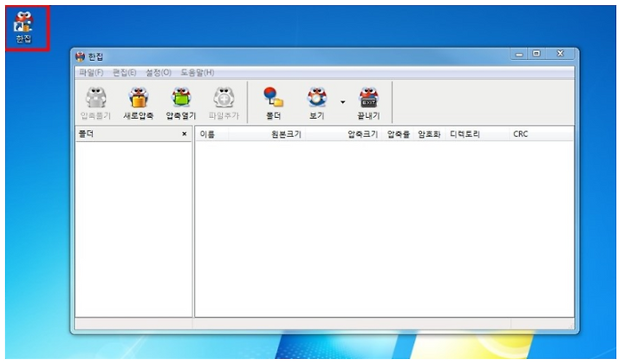Maximize the 한집 window

(x=536, y=54)
